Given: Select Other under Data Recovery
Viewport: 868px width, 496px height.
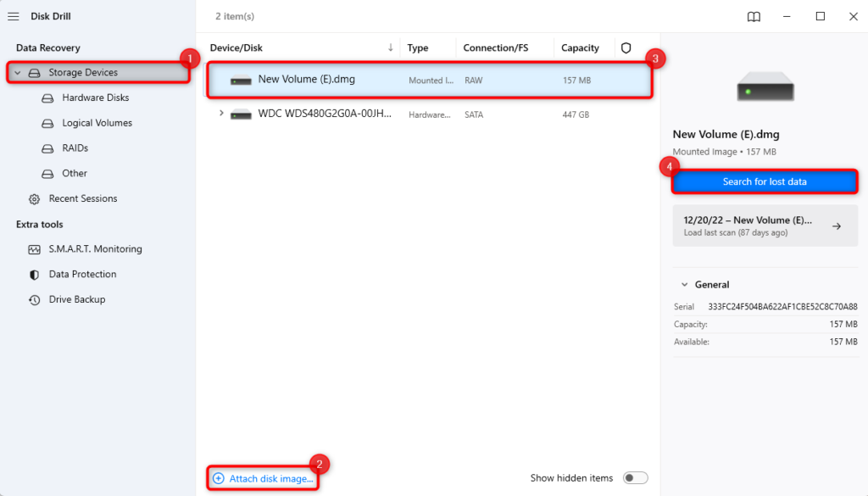Looking at the screenshot, I should pyautogui.click(x=74, y=173).
